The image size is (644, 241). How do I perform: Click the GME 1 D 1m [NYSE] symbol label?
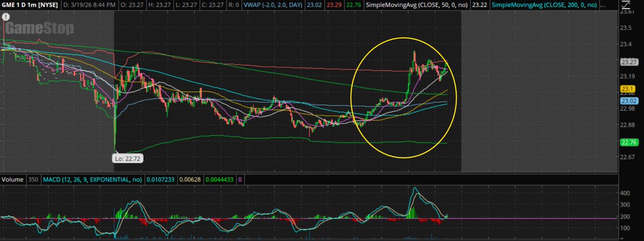(x=28, y=5)
